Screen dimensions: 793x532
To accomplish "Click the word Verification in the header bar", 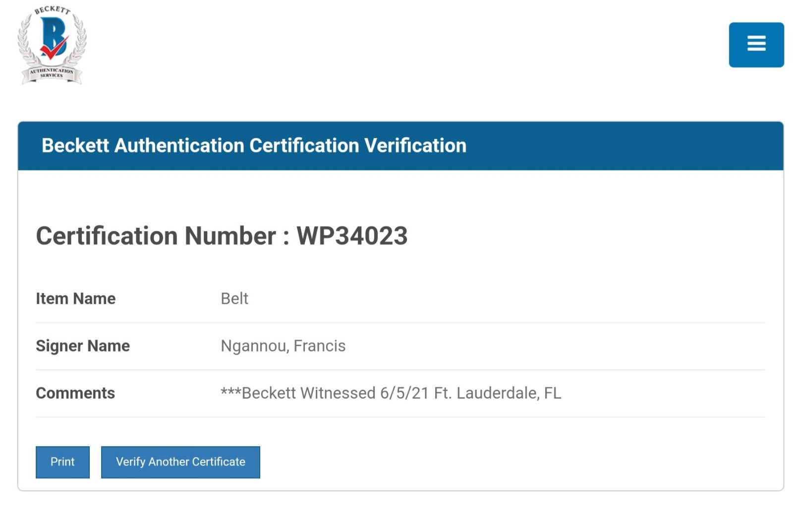I will 415,146.
